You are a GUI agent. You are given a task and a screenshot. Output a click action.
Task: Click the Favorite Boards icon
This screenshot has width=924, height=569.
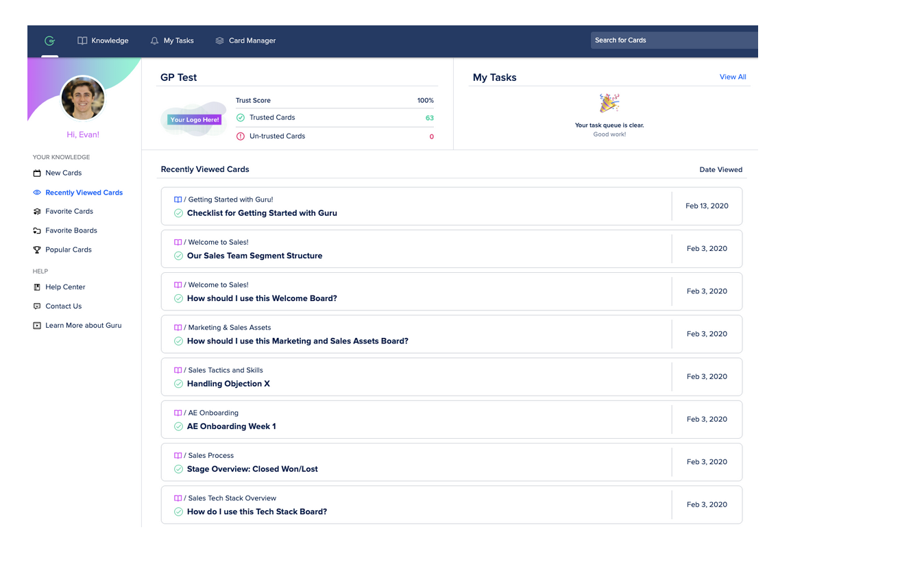click(x=37, y=231)
